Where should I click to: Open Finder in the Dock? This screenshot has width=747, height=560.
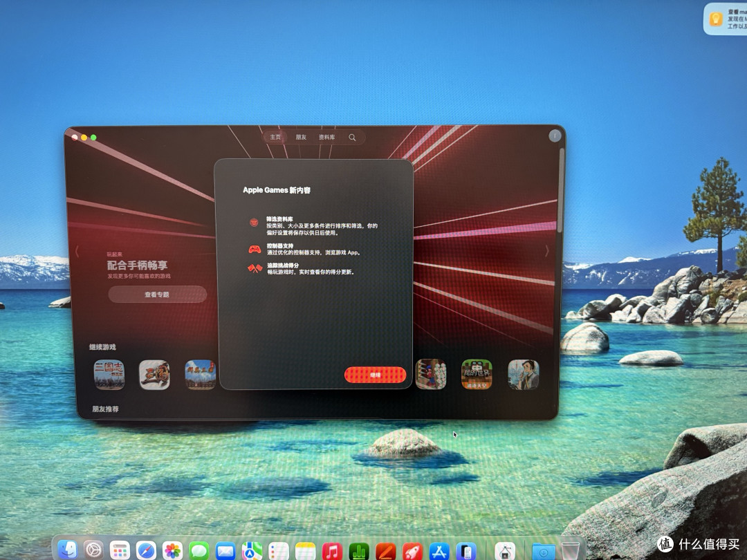[68, 550]
